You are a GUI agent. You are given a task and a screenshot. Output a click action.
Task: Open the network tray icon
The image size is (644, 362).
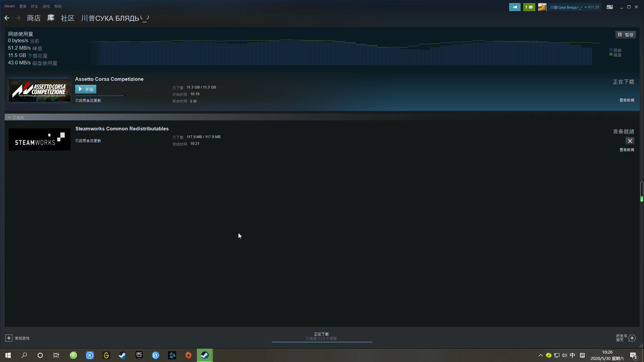click(x=557, y=355)
